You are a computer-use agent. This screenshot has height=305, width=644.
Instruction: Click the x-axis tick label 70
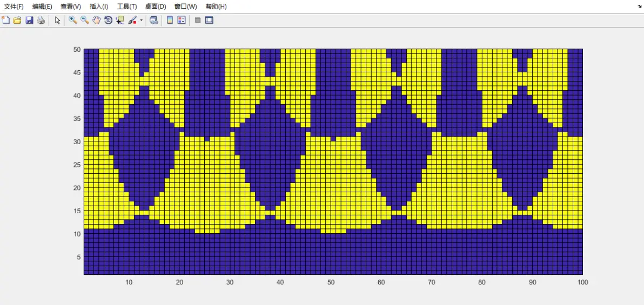coord(432,282)
